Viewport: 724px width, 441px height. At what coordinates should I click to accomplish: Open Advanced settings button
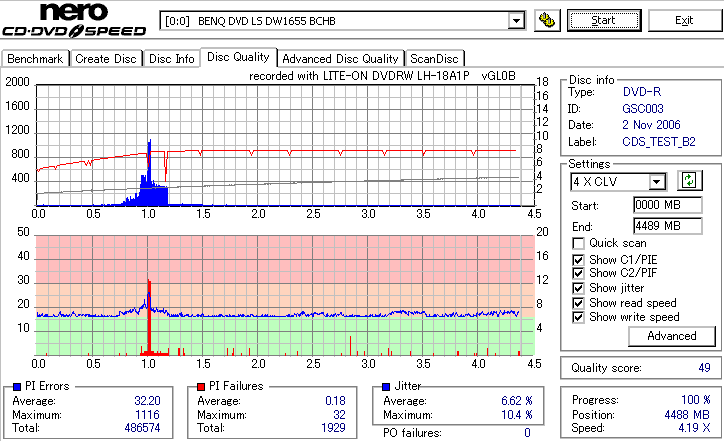[x=672, y=336]
